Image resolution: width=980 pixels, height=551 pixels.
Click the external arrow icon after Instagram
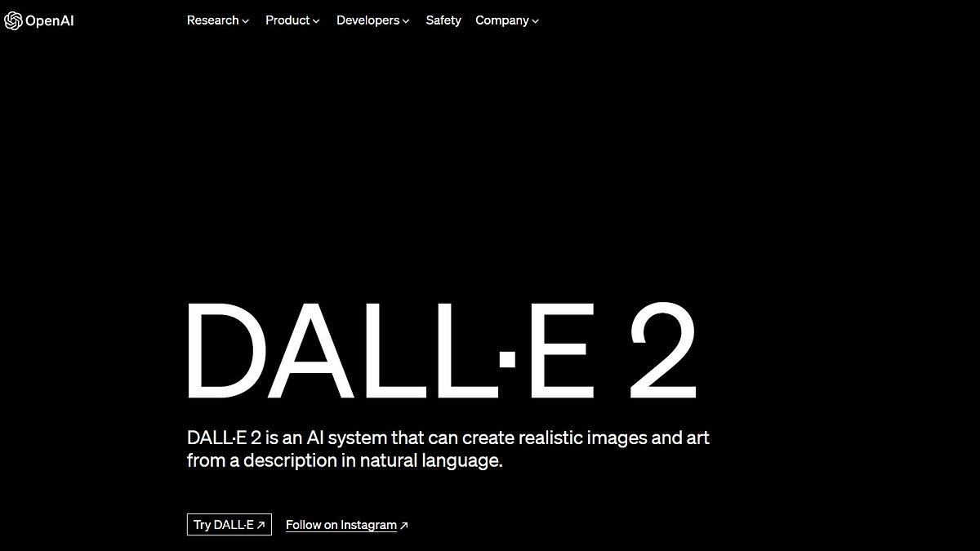403,526
